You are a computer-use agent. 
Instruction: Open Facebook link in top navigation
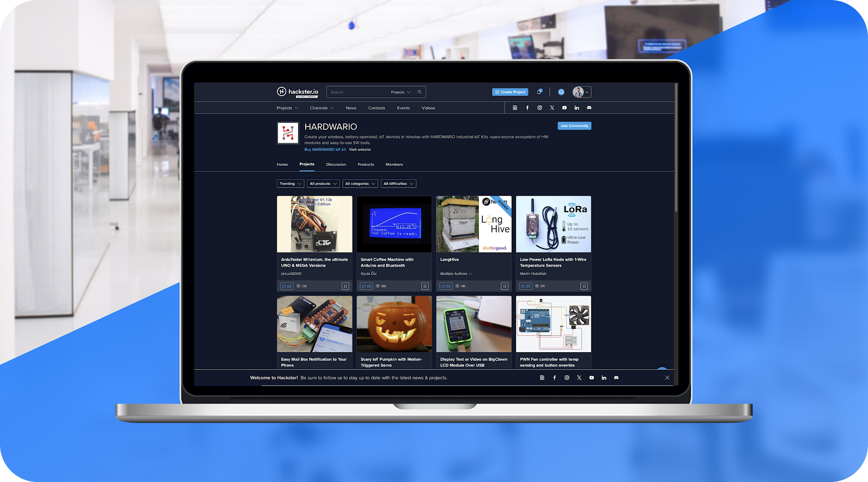coord(527,108)
